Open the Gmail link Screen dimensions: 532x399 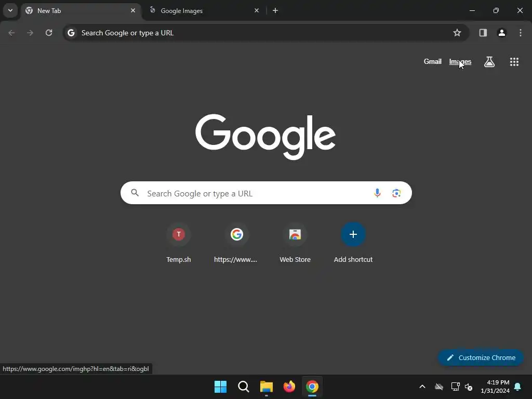(433, 61)
